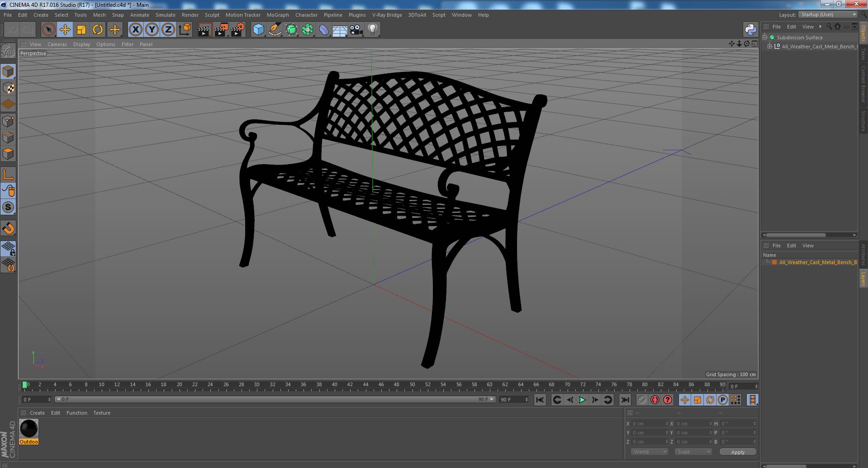Click the Bend deformer icon
Viewport: 868px width, 468px height.
pyautogui.click(x=324, y=30)
